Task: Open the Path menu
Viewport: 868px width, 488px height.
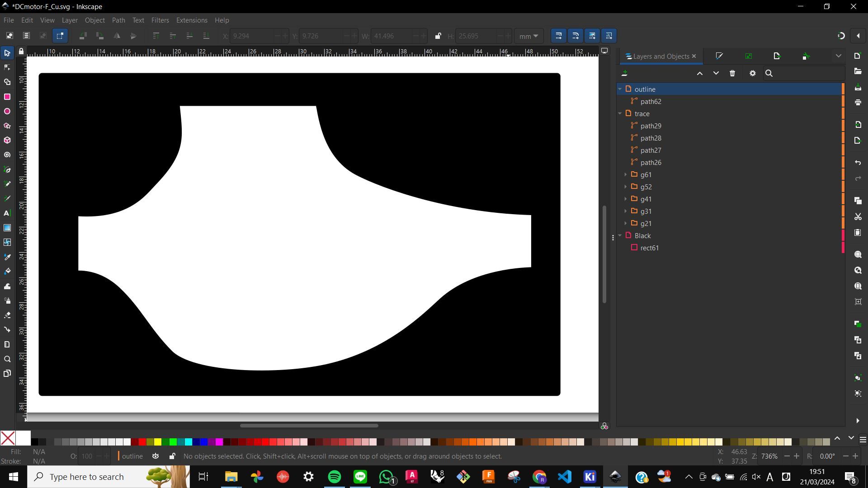Action: (118, 20)
